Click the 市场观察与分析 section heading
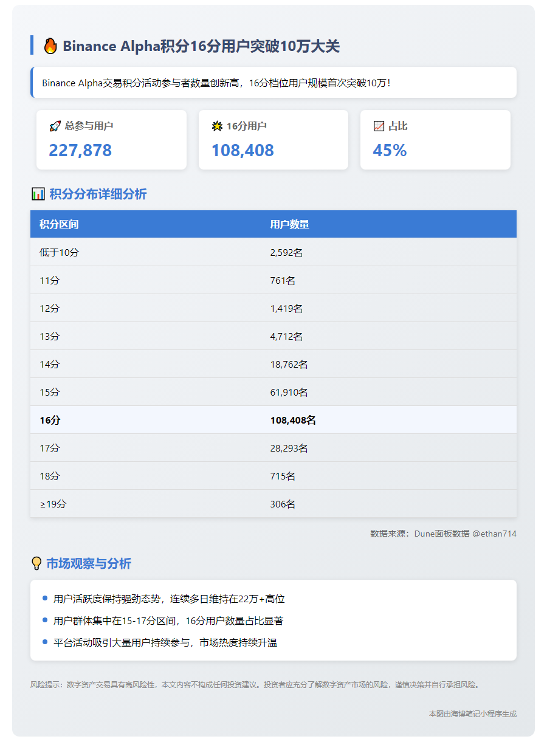 coord(89,563)
